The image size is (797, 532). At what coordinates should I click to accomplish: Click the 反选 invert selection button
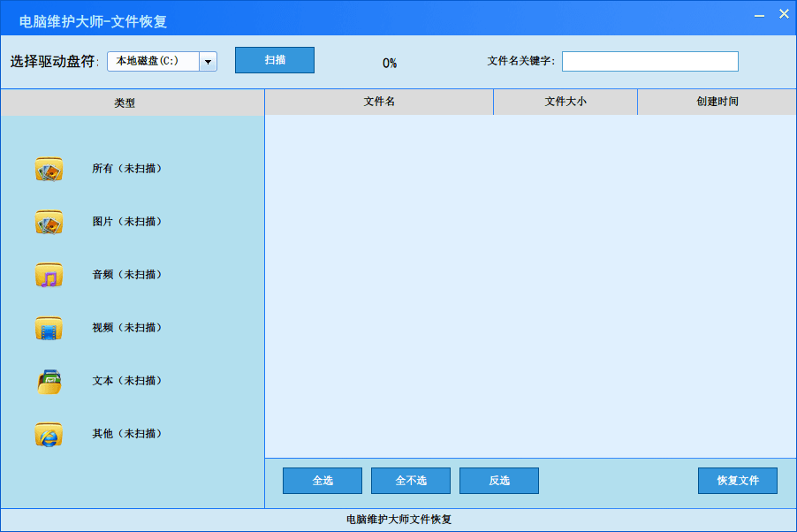[x=499, y=481]
